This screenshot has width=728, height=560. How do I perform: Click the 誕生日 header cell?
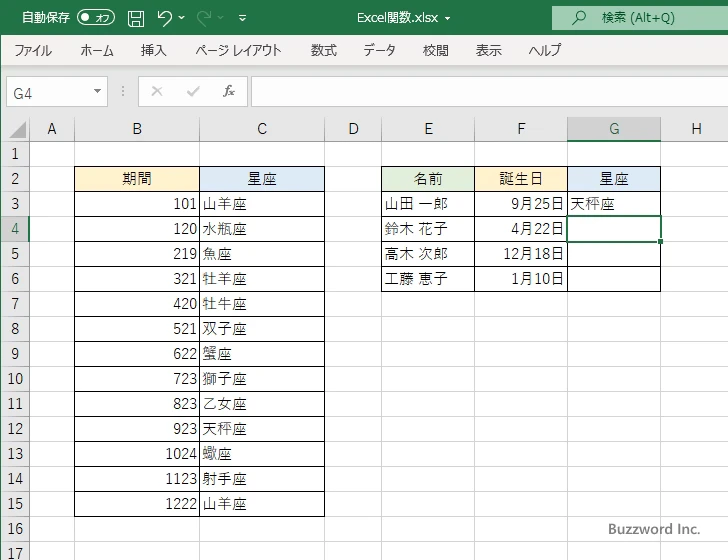point(521,179)
